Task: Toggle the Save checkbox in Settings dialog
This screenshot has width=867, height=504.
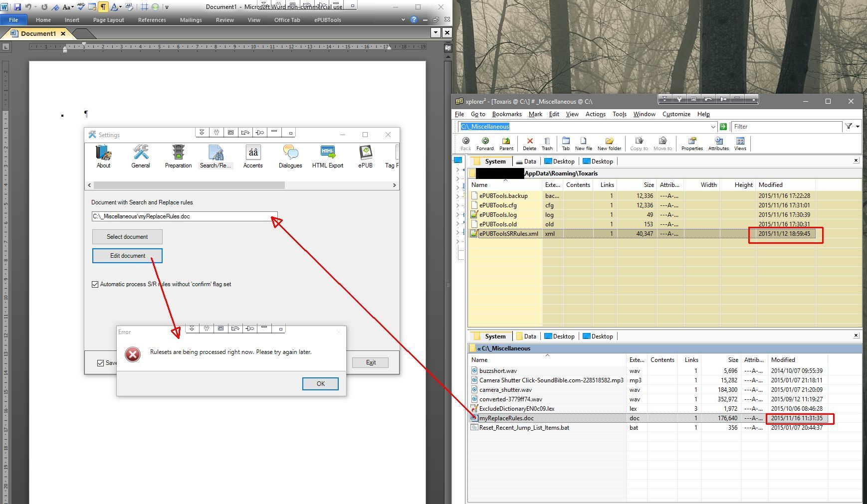Action: (101, 363)
